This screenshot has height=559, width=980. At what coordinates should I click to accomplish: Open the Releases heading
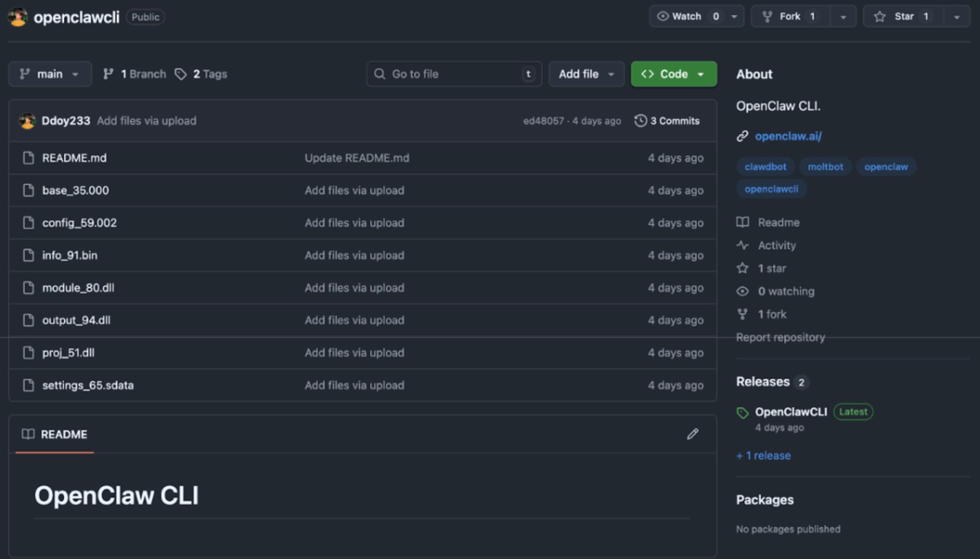(763, 382)
